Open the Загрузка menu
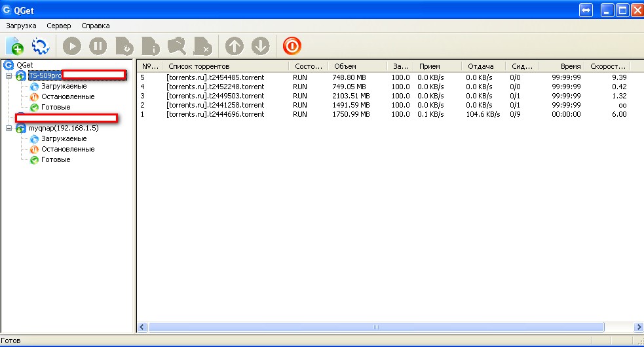644x347 pixels. (x=21, y=26)
